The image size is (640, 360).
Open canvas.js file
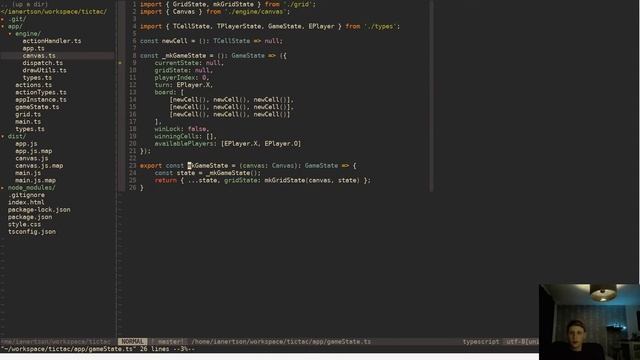(31, 158)
